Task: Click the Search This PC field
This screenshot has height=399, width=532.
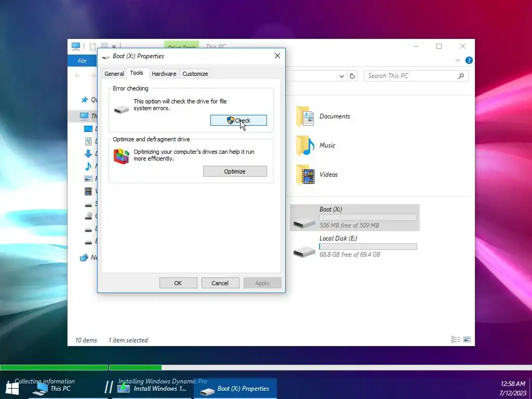Action: click(416, 76)
